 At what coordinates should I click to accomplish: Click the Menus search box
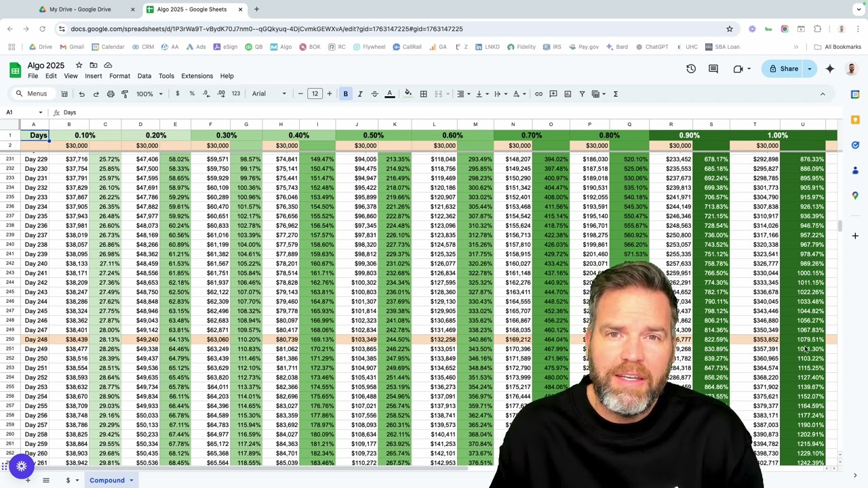pos(37,94)
